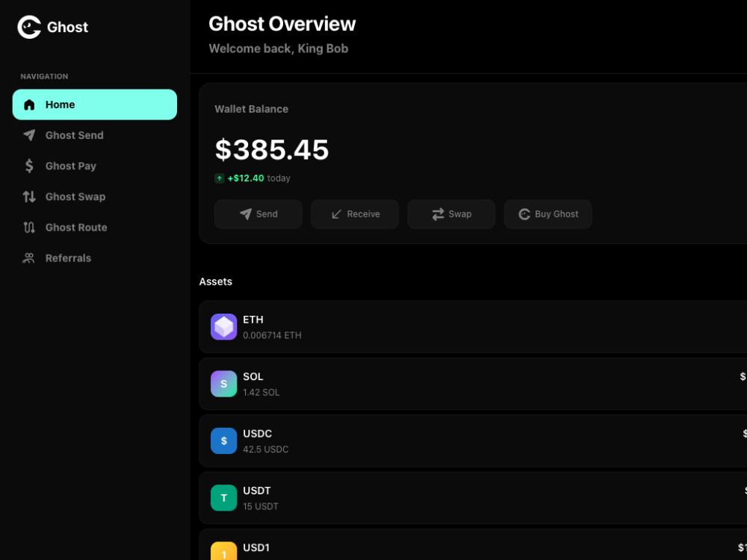Click the Buy Ghost button
The image size is (747, 560).
pos(548,214)
